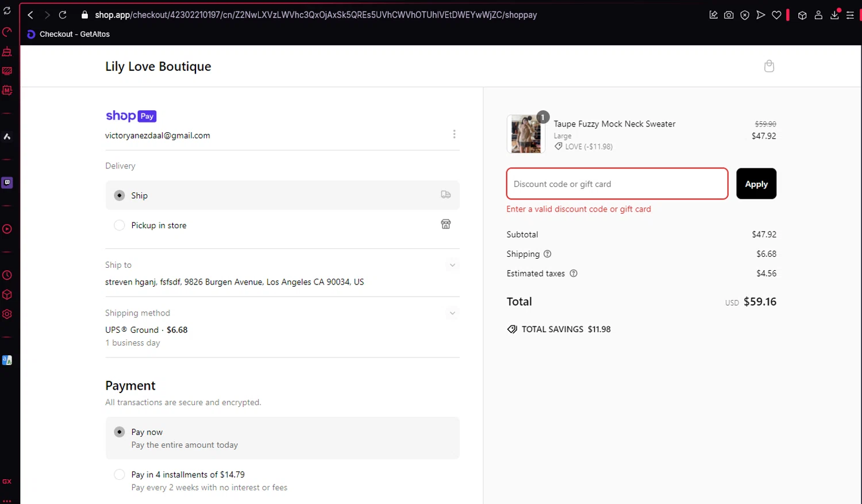Expand the Shipping method section
Screen dimensions: 862x504
(452, 313)
